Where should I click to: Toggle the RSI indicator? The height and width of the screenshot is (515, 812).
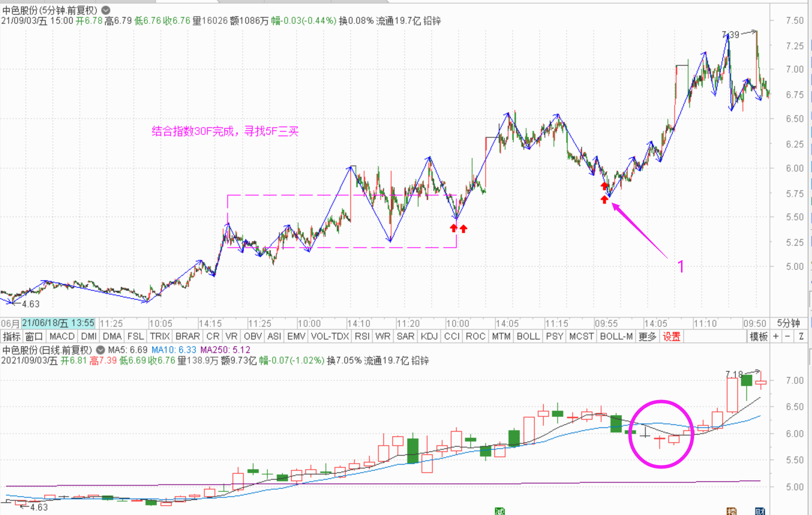click(362, 336)
